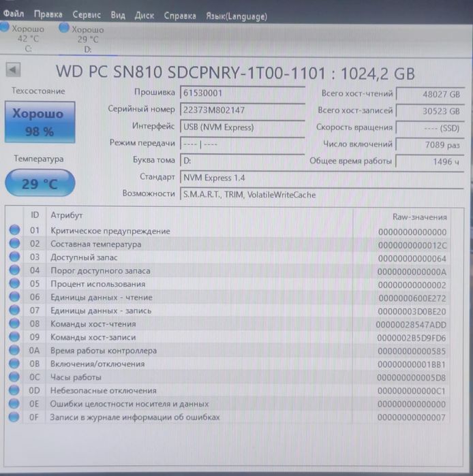Click the serial number field 22373M802147
The image size is (473, 476).
243,110
